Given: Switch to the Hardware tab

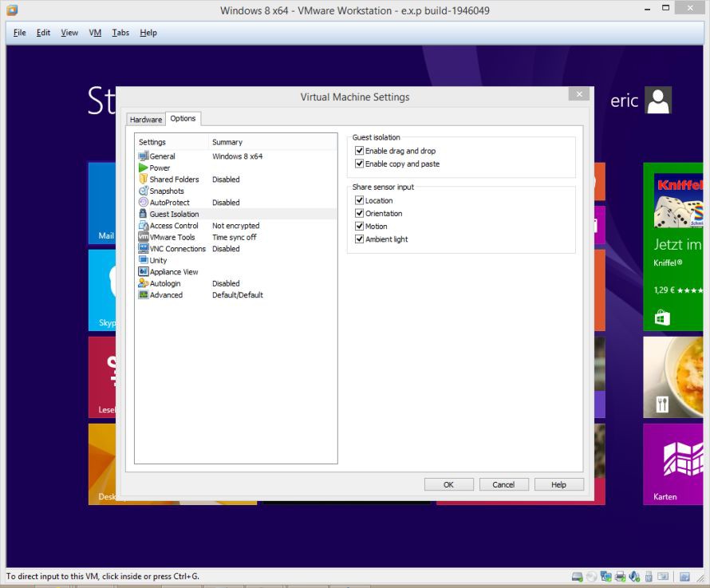Looking at the screenshot, I should coord(146,119).
